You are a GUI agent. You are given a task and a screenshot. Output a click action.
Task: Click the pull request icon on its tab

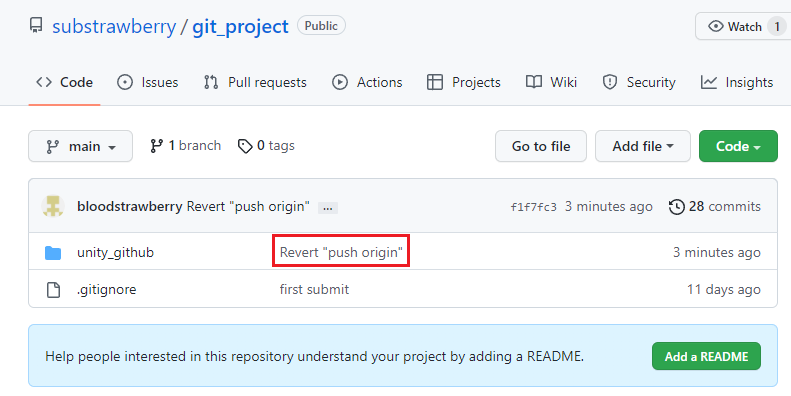pyautogui.click(x=211, y=82)
